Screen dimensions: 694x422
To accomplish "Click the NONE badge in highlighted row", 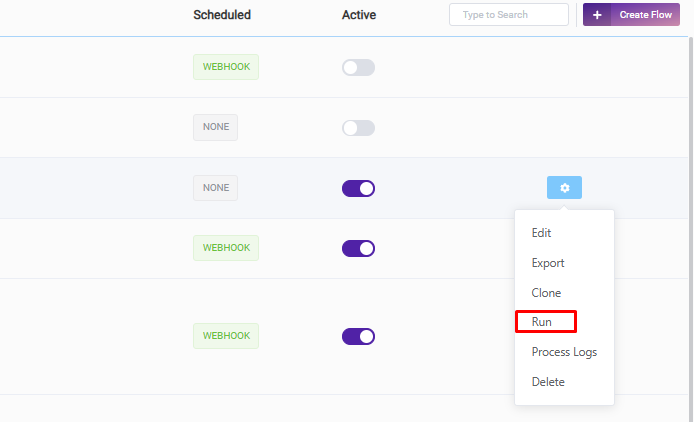I will coord(216,188).
